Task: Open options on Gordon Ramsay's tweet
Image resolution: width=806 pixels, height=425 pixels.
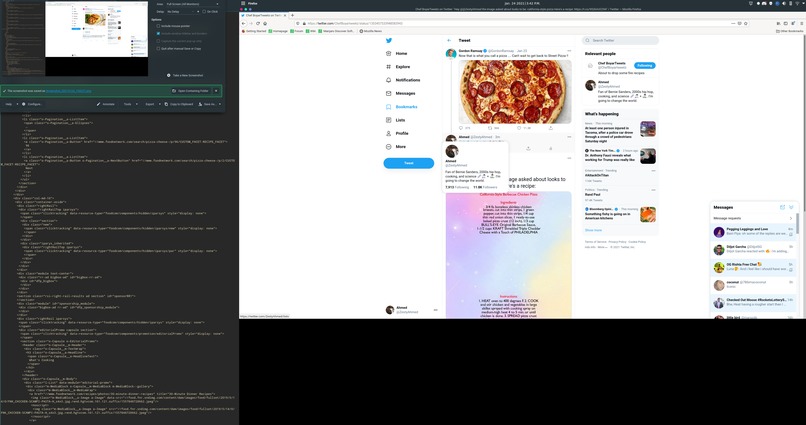Action: coord(569,51)
